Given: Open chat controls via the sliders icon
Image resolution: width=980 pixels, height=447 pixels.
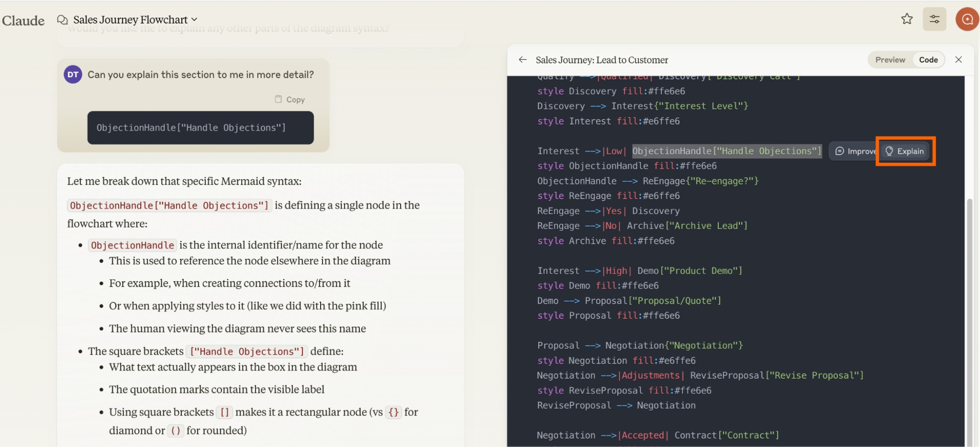Looking at the screenshot, I should point(934,19).
